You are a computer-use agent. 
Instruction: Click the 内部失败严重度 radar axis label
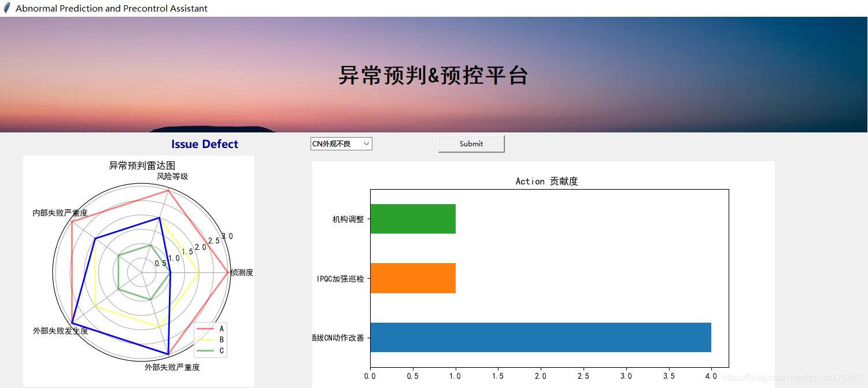[x=60, y=213]
